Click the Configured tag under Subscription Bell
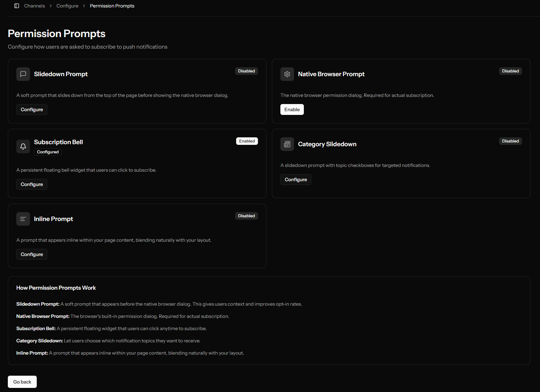This screenshot has height=392, width=540. [x=48, y=152]
